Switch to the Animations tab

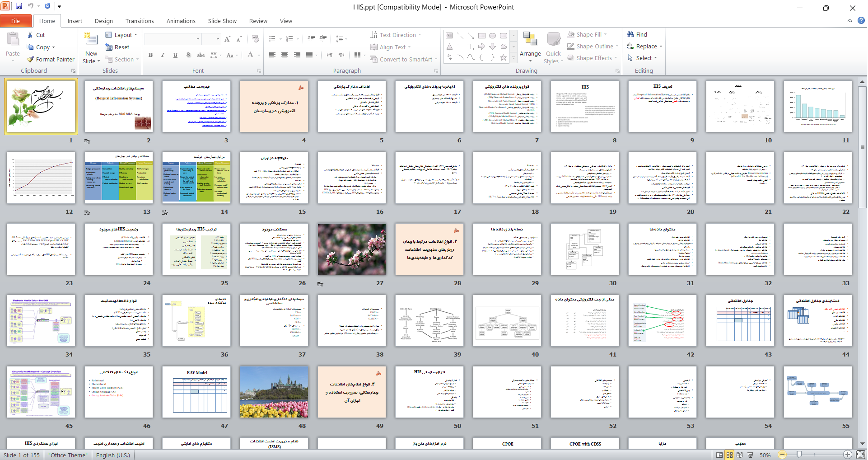(181, 21)
